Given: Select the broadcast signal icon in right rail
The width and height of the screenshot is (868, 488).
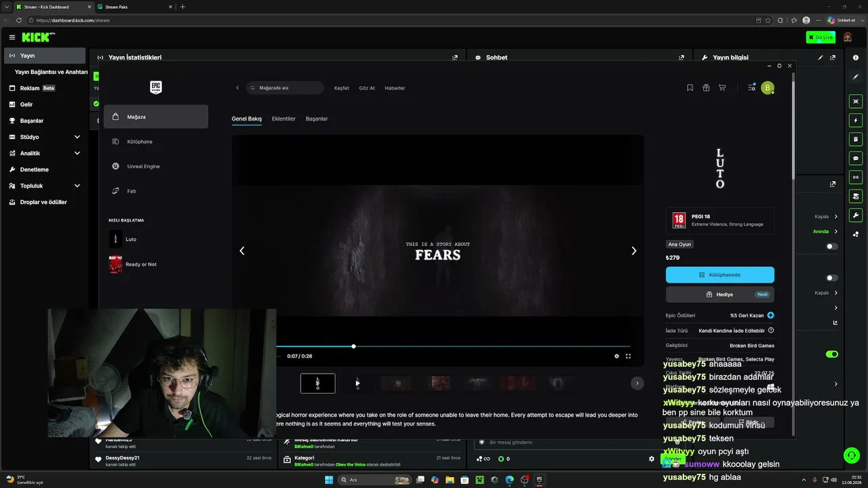Looking at the screenshot, I should pos(856,178).
